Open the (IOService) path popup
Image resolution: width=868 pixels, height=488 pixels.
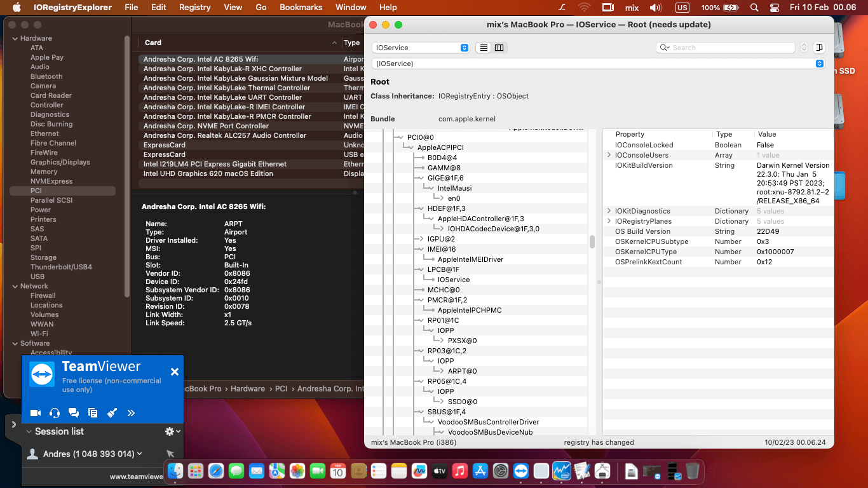pyautogui.click(x=597, y=64)
